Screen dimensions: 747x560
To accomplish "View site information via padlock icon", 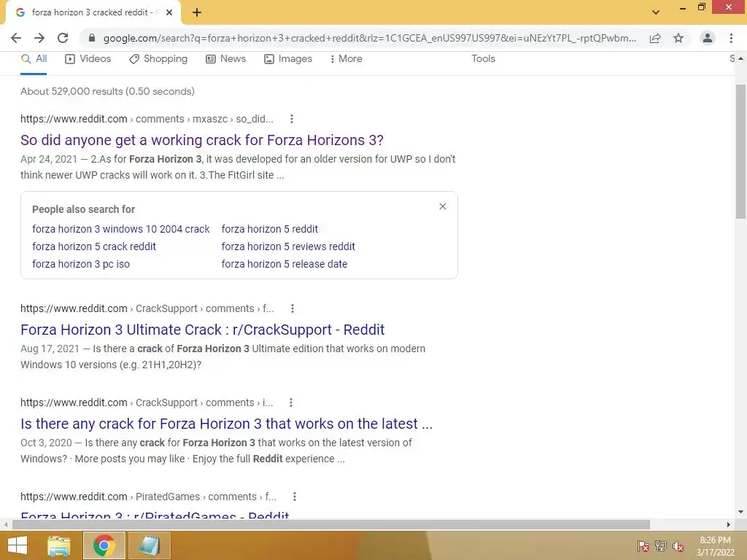I will tap(92, 38).
